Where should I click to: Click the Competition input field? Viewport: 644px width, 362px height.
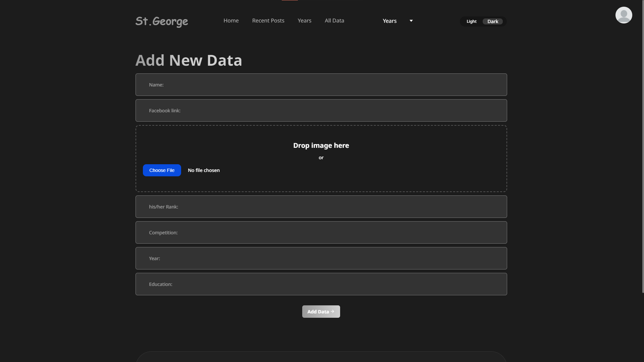[x=321, y=233]
